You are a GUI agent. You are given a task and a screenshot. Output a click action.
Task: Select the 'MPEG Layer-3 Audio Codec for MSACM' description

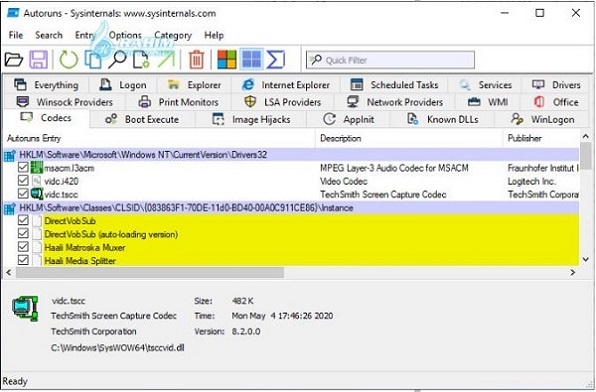(x=394, y=168)
